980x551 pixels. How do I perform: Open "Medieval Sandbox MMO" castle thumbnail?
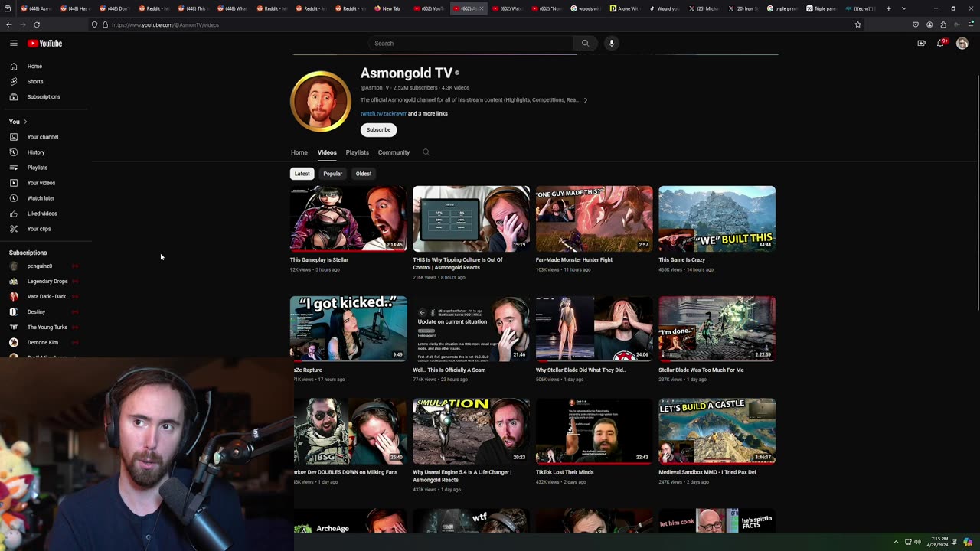pos(717,431)
